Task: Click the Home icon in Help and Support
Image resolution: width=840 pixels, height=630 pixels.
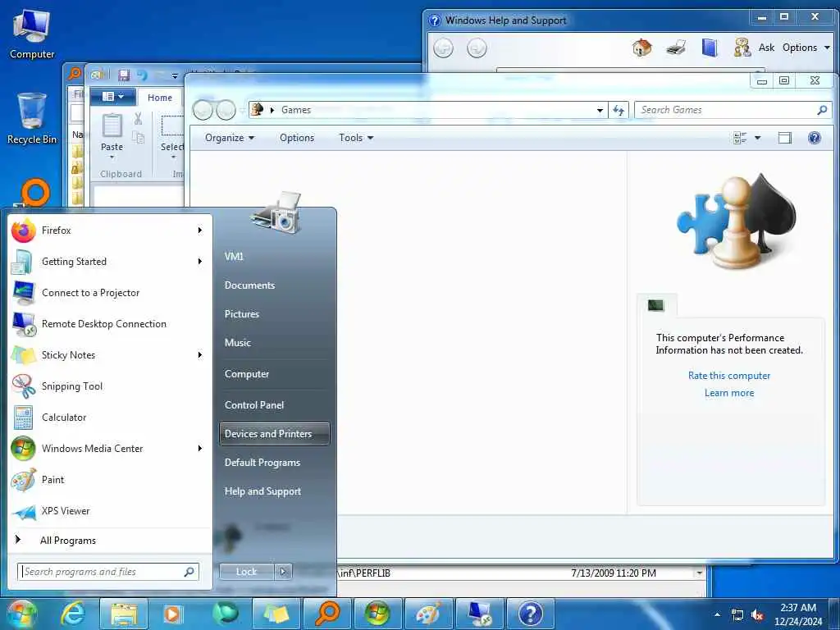Action: (641, 48)
